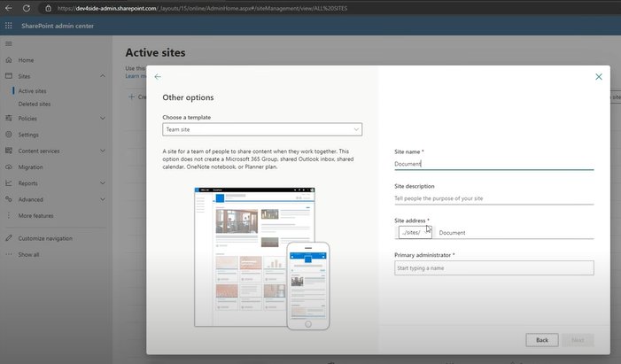Open the Choose a template dropdown
621x364 pixels.
coord(262,129)
